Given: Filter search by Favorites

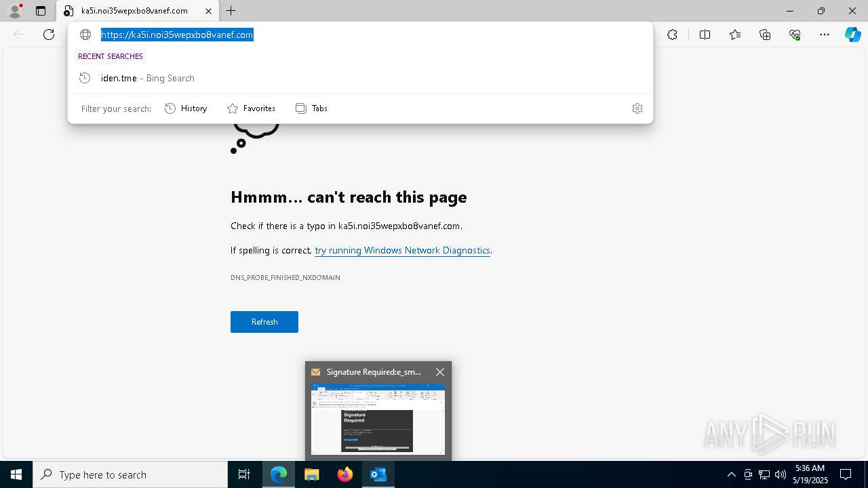Looking at the screenshot, I should click(251, 108).
